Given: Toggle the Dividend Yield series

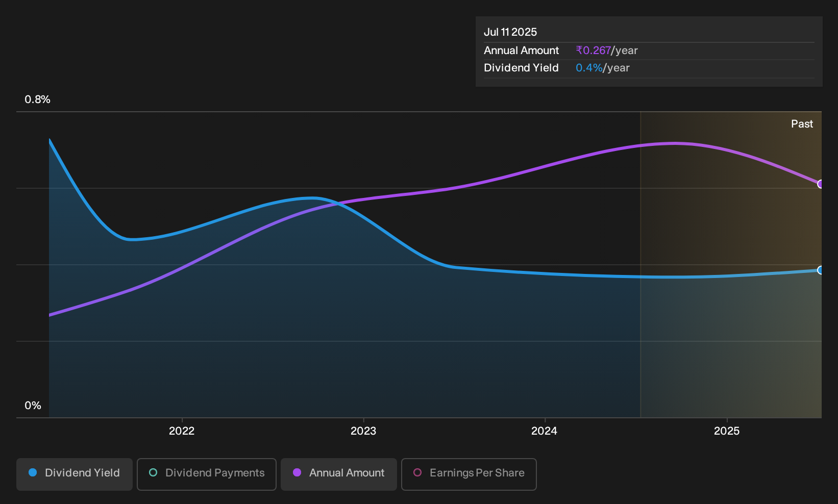Looking at the screenshot, I should [x=75, y=474].
